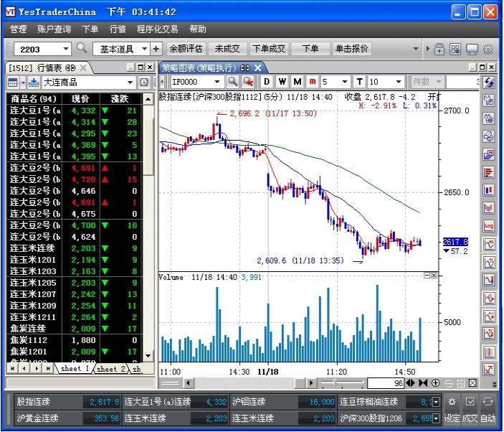Expand the 基本道具 toolset dropdown
The image size is (504, 432).
click(x=145, y=50)
